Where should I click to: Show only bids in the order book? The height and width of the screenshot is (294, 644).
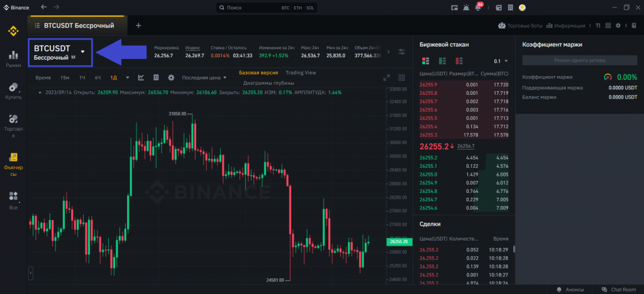442,61
